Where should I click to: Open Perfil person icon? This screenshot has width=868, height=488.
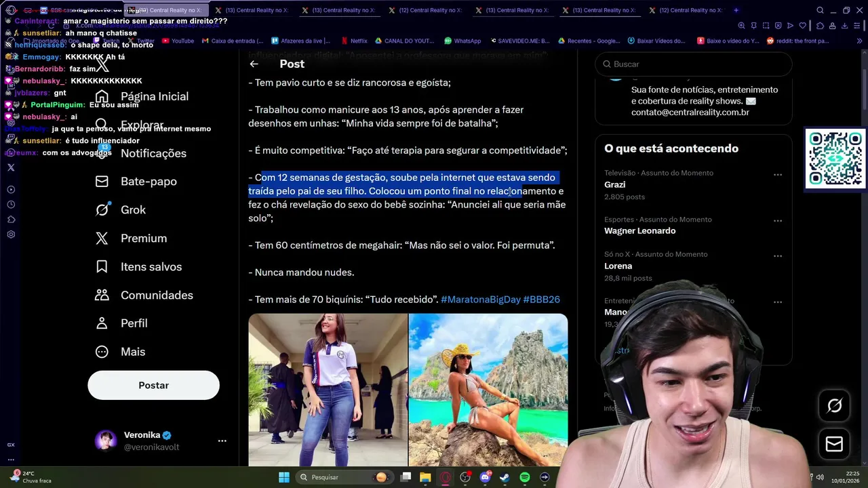pos(102,323)
